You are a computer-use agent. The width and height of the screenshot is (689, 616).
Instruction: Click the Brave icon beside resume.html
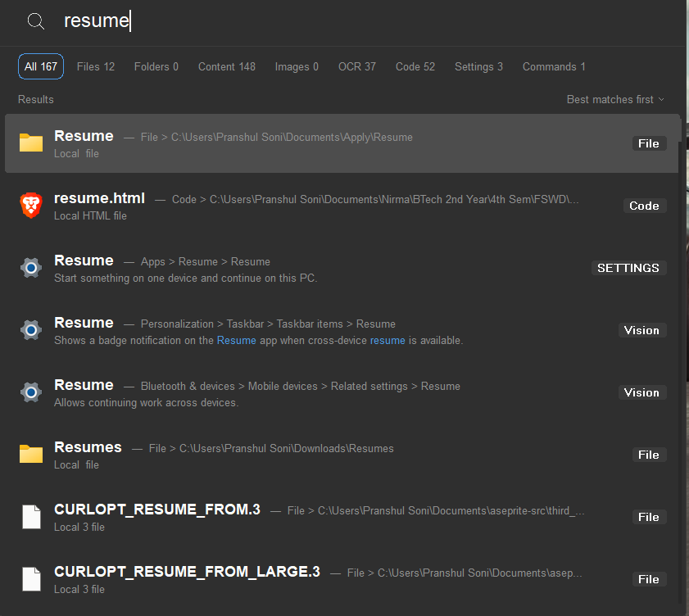pyautogui.click(x=31, y=205)
